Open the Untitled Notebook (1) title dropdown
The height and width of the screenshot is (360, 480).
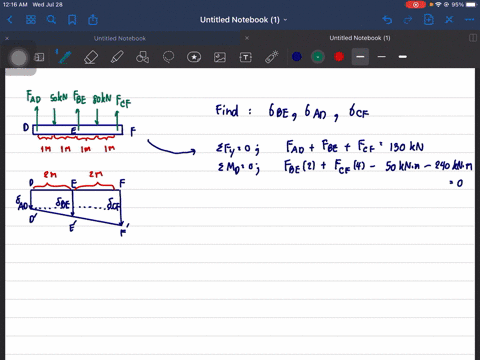[x=244, y=20]
